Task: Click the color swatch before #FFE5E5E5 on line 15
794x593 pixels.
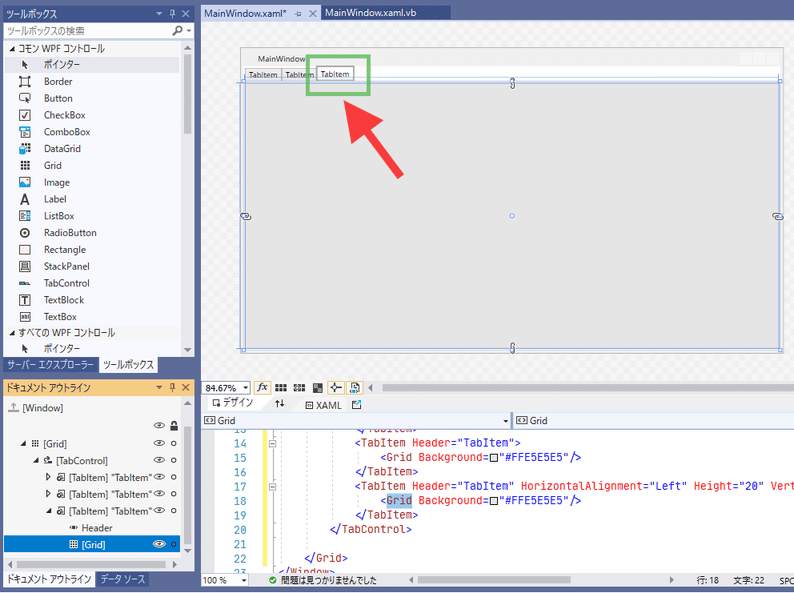Action: pos(493,457)
